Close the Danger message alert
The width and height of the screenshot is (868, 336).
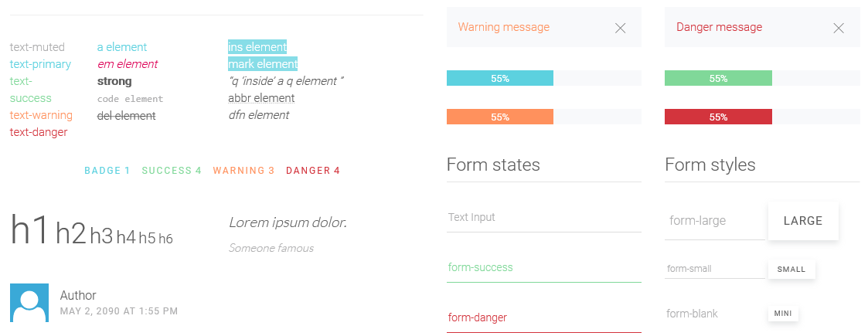(839, 29)
